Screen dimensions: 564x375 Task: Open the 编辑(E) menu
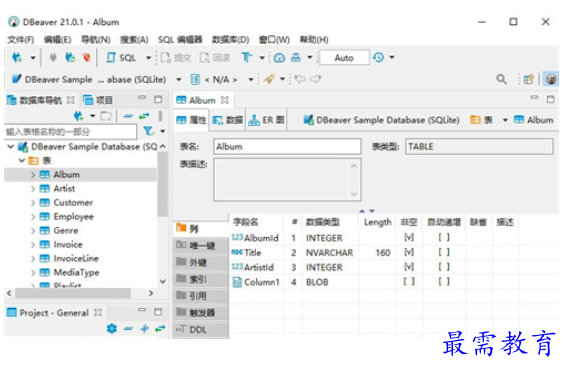click(x=57, y=40)
